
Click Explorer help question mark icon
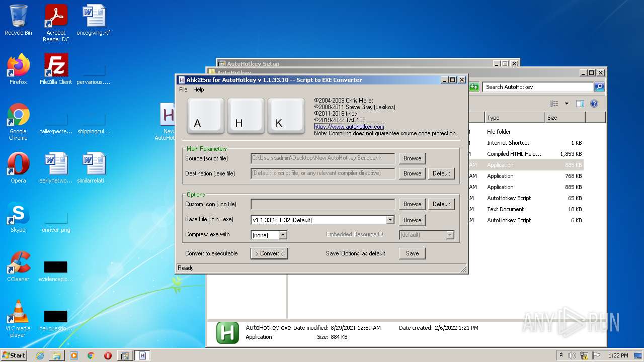pyautogui.click(x=594, y=104)
